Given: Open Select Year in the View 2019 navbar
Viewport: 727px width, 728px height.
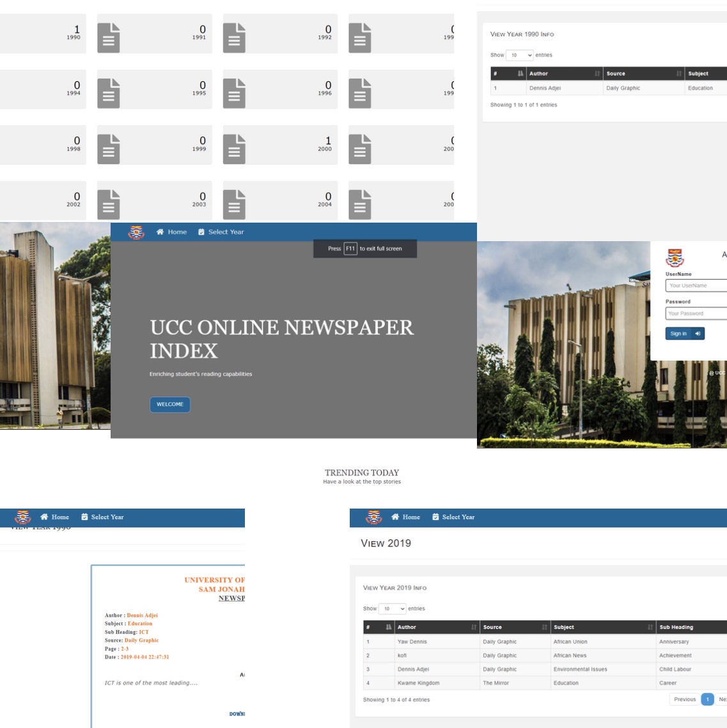Looking at the screenshot, I should click(x=453, y=517).
